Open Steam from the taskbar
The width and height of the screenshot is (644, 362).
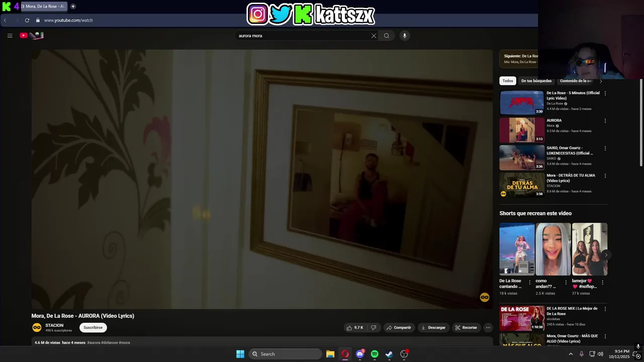(x=389, y=354)
